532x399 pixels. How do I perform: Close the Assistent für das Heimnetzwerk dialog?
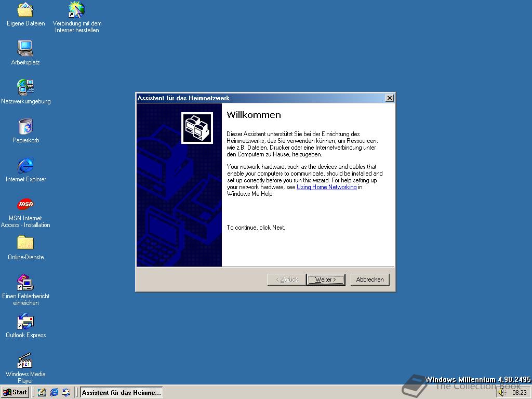click(x=390, y=98)
